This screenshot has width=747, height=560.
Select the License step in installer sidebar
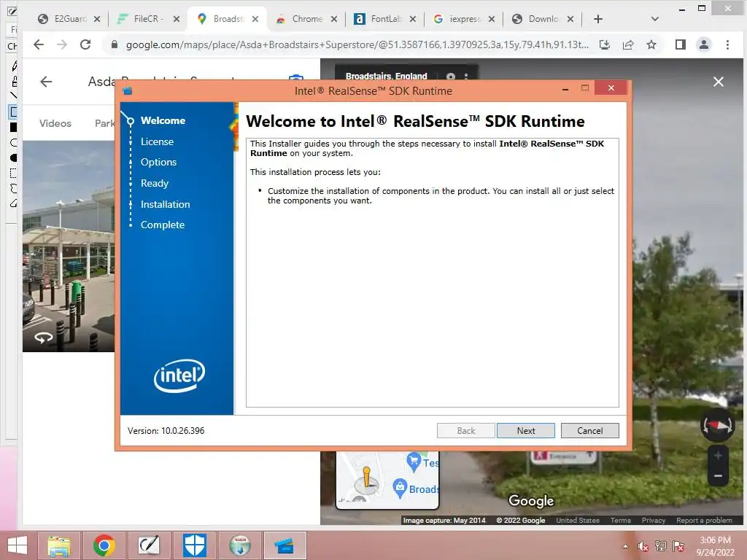[x=157, y=141]
